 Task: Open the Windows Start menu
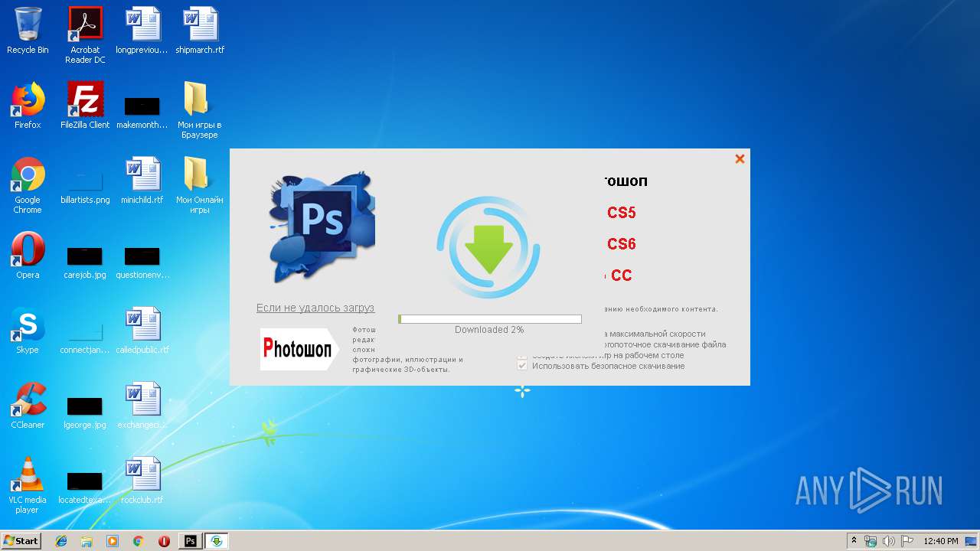coord(21,541)
